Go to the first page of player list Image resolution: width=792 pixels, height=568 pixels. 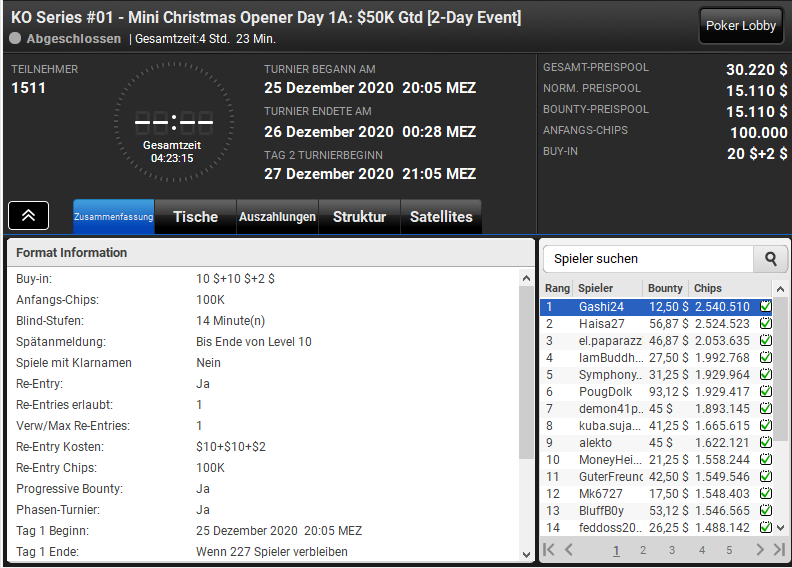tap(549, 550)
